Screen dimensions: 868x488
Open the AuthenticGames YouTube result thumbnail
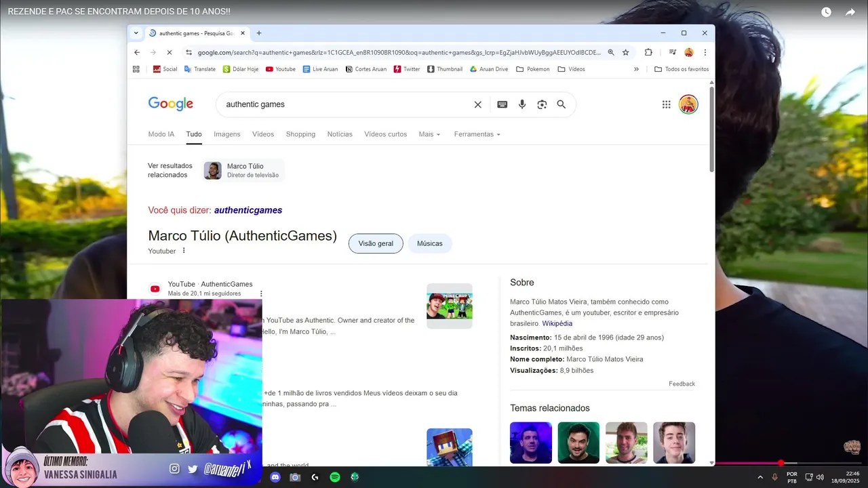(x=450, y=306)
